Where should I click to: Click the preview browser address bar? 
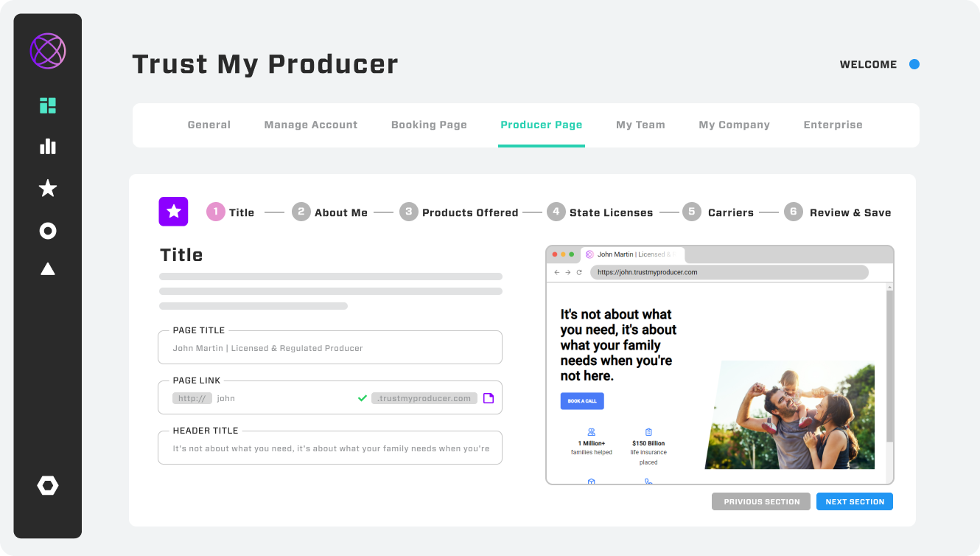[729, 272]
